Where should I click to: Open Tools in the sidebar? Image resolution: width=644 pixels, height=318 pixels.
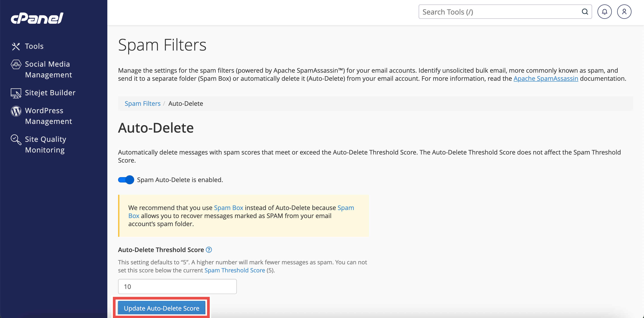(x=34, y=46)
